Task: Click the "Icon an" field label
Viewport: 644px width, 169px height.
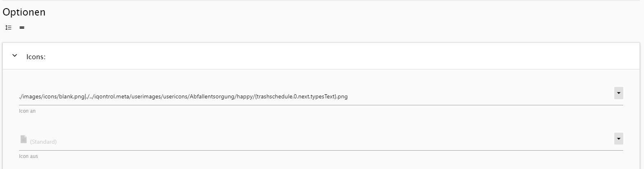Action: 27,111
